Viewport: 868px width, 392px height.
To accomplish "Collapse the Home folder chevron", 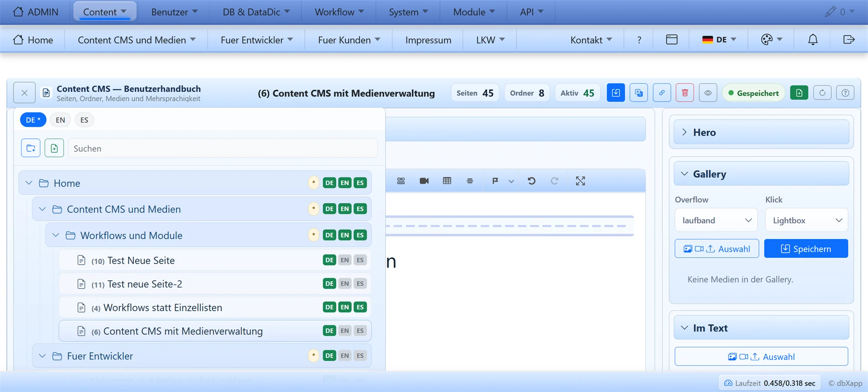I will pyautogui.click(x=29, y=183).
